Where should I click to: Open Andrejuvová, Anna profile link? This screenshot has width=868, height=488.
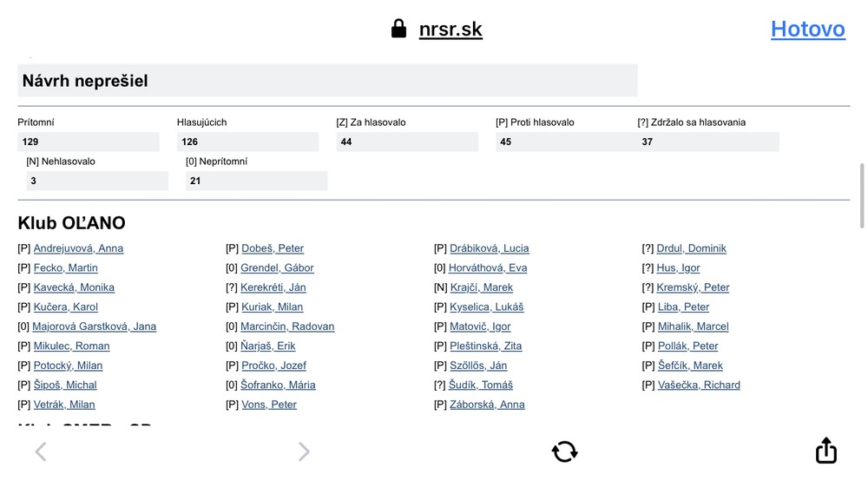[x=78, y=248]
